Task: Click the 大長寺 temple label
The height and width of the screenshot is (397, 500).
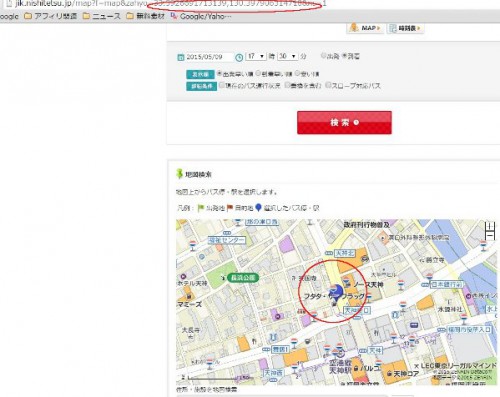Action: [190, 330]
